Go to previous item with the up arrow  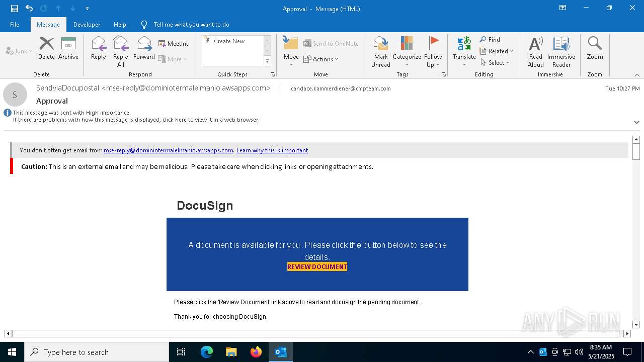coord(58,8)
